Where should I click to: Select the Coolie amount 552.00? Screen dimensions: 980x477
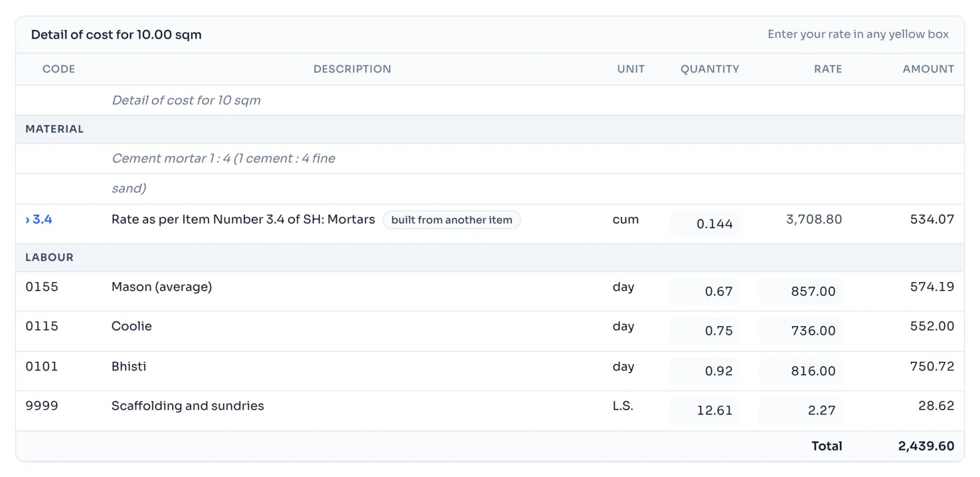point(932,326)
